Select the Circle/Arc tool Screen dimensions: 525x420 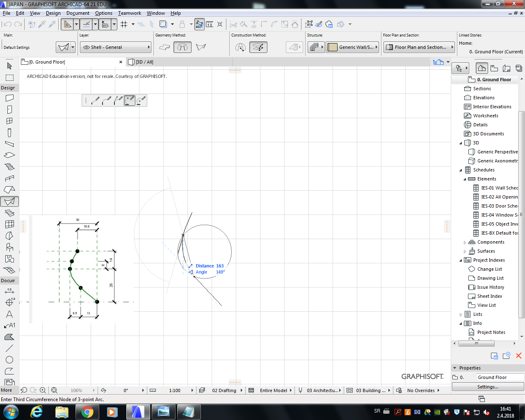point(9,360)
